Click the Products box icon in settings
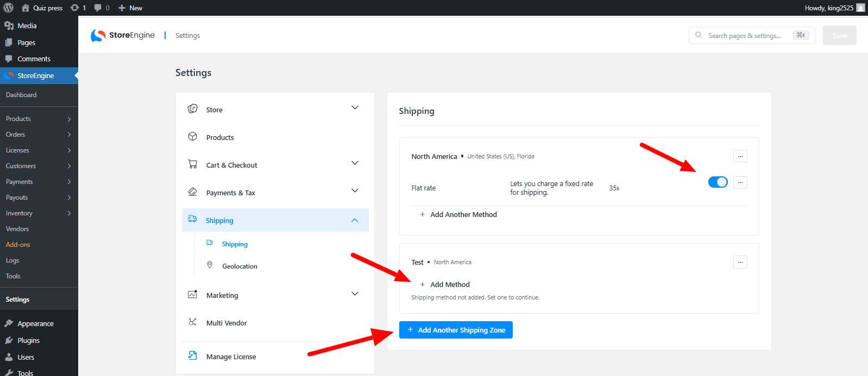Viewport: 868px width, 376px height. click(x=192, y=137)
